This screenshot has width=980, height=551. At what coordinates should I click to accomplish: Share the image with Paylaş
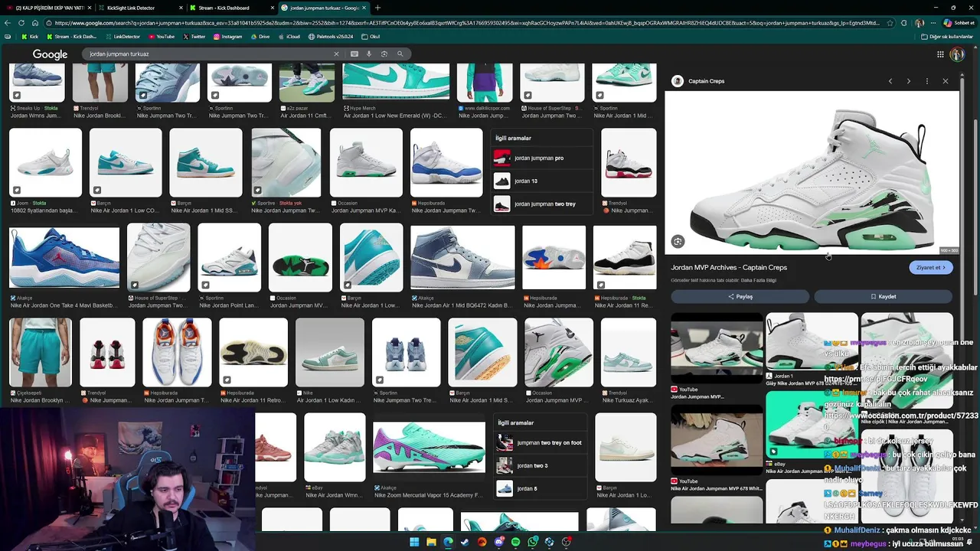pyautogui.click(x=740, y=296)
